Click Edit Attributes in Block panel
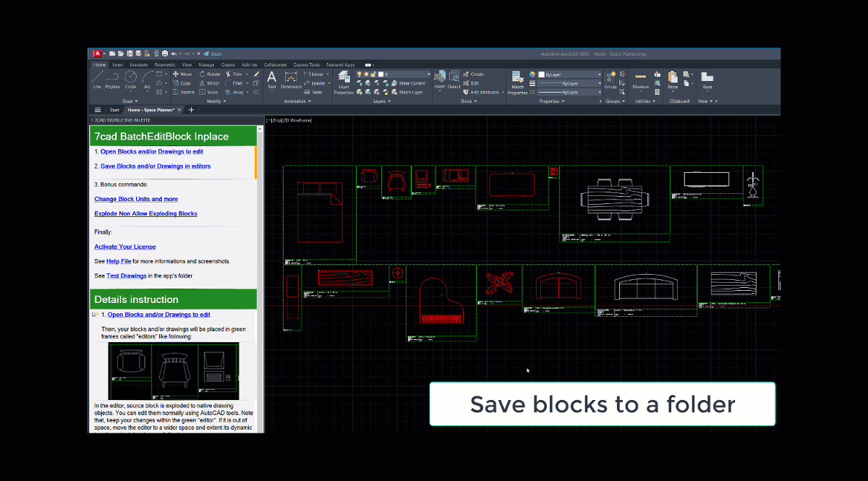The height and width of the screenshot is (481, 868). pyautogui.click(x=480, y=93)
